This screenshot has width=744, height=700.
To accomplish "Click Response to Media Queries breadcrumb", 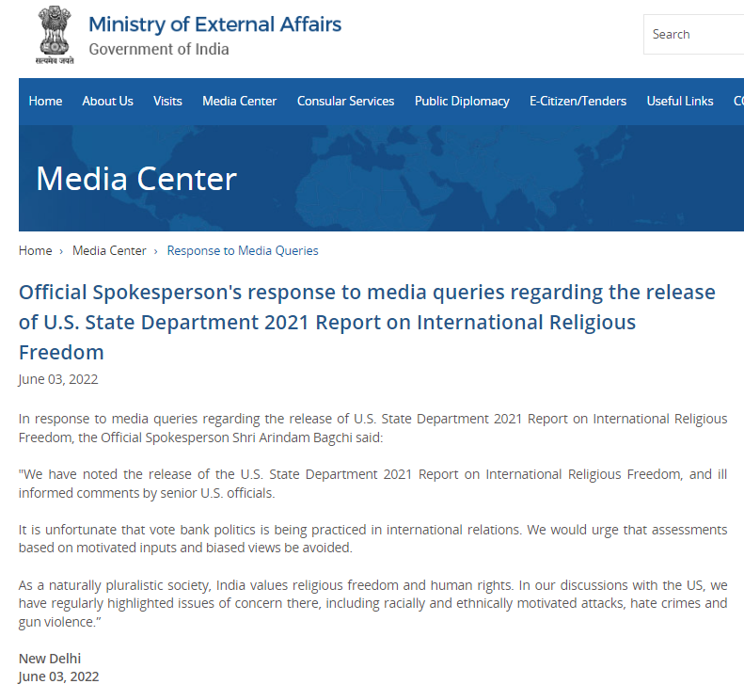I will (243, 250).
